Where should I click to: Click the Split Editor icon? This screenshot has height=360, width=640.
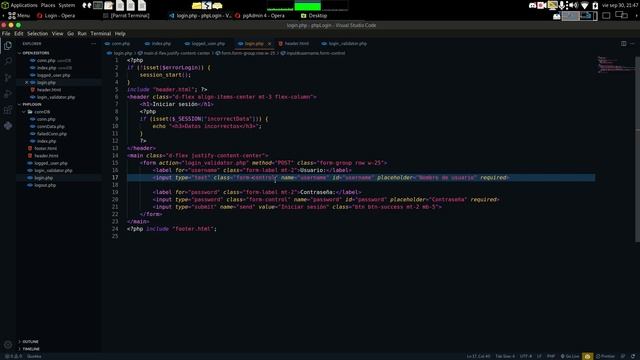624,43
